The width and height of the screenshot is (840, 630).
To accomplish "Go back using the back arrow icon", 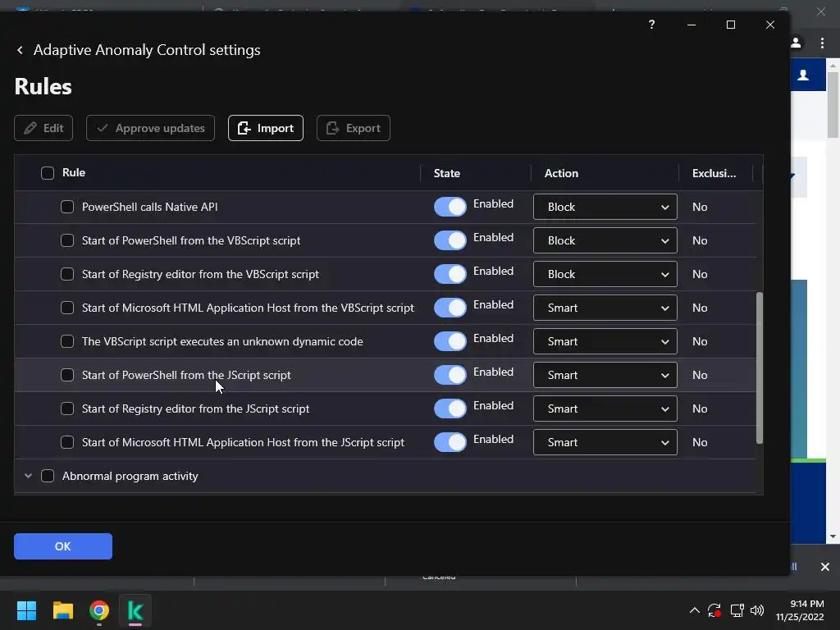I will click(20, 50).
